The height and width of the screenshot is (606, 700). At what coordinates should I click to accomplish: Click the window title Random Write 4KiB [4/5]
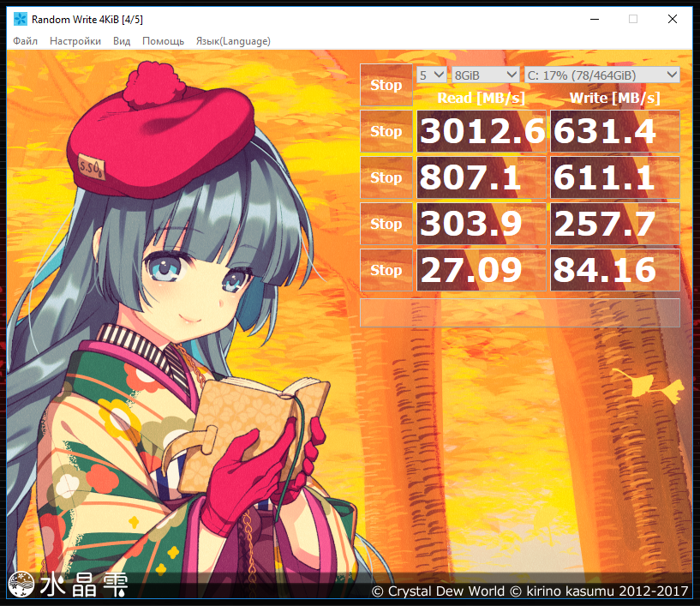87,19
